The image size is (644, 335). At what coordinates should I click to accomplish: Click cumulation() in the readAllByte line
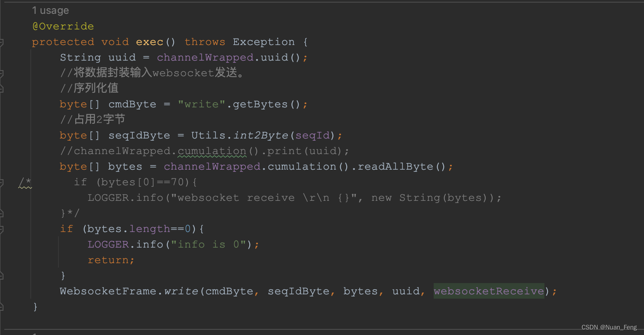tap(309, 167)
